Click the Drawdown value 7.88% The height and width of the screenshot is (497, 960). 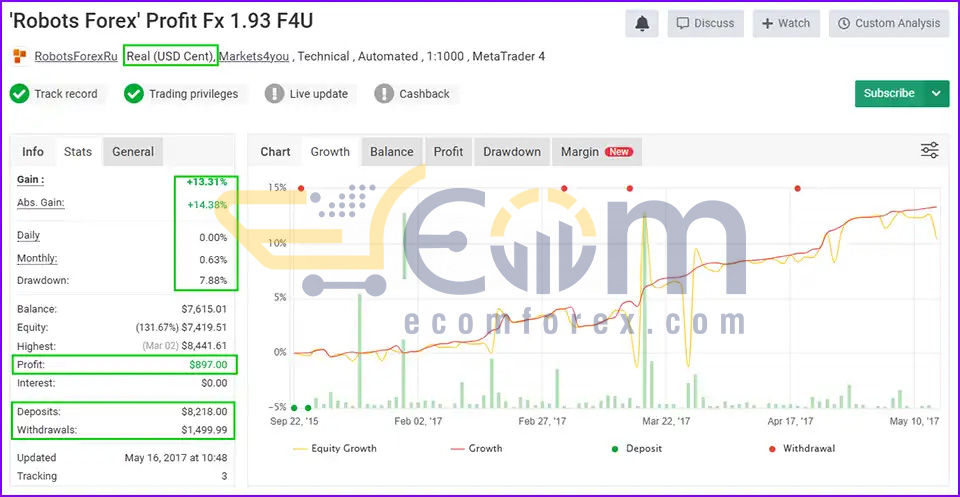pos(211,281)
